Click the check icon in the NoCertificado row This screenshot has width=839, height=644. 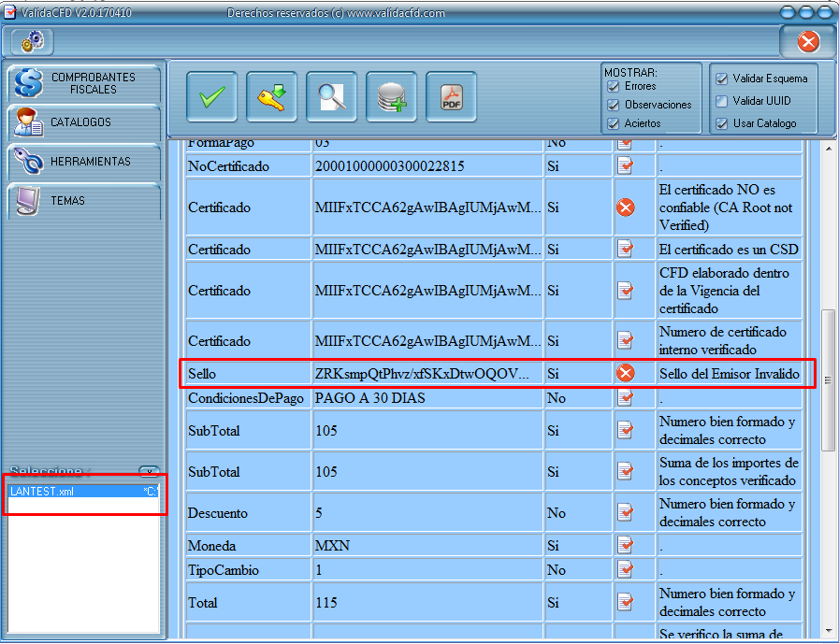pos(625,165)
